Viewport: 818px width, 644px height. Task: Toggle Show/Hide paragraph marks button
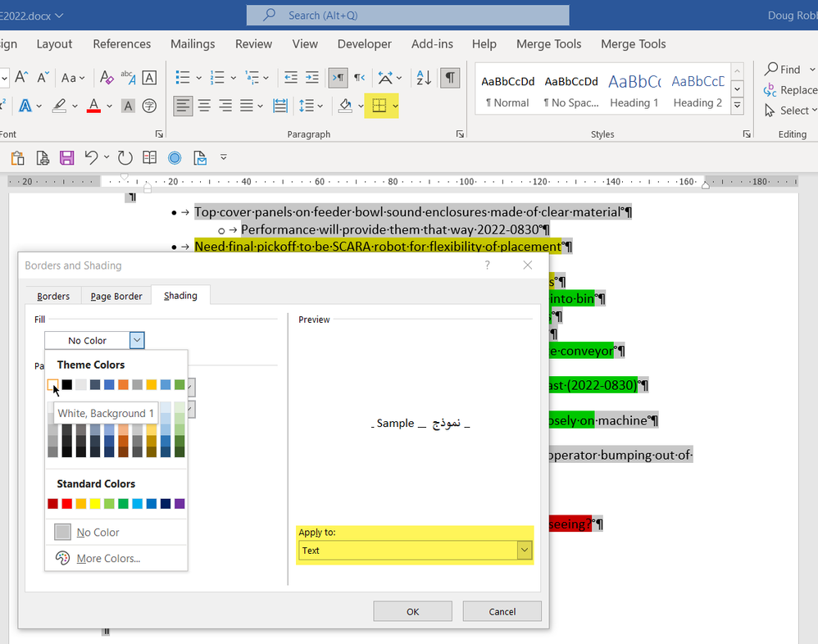(x=449, y=78)
